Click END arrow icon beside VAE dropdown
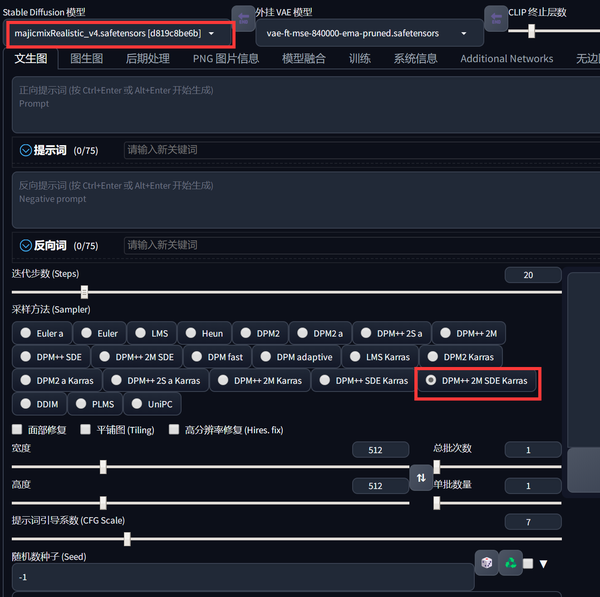This screenshot has height=597, width=600. (496, 18)
